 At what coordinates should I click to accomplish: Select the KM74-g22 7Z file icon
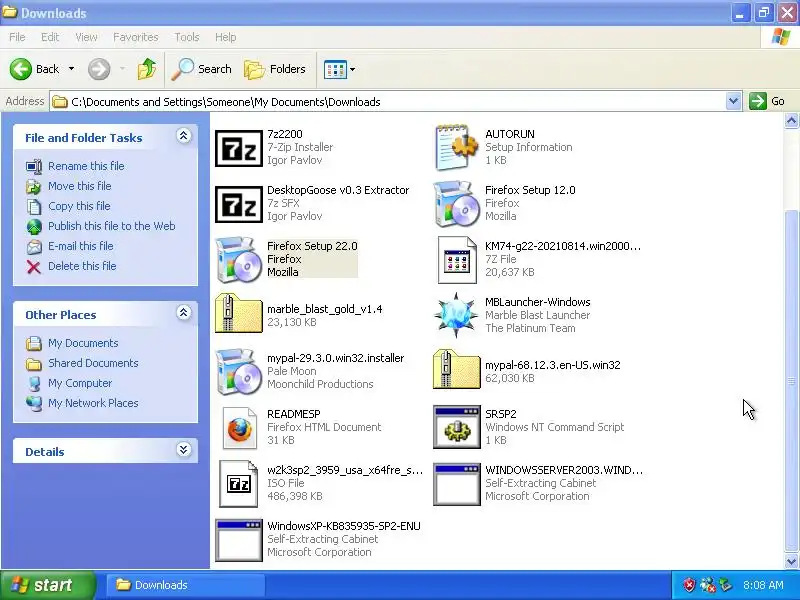[x=457, y=260]
